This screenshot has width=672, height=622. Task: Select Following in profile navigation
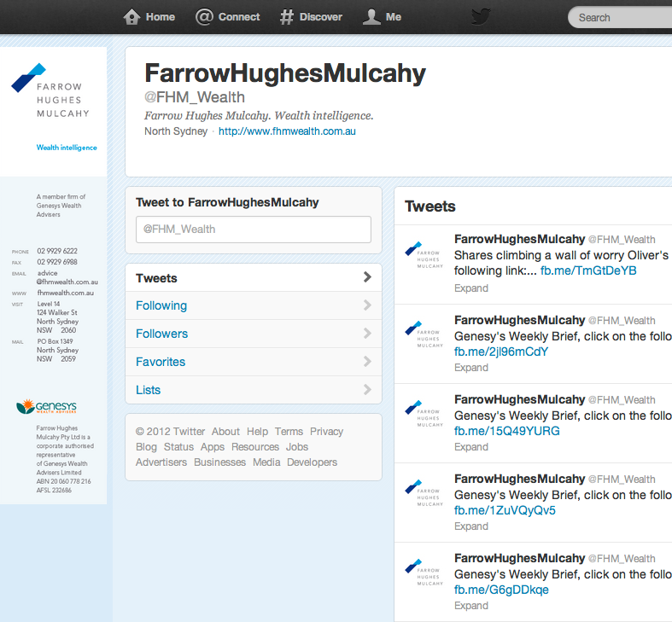click(x=254, y=305)
